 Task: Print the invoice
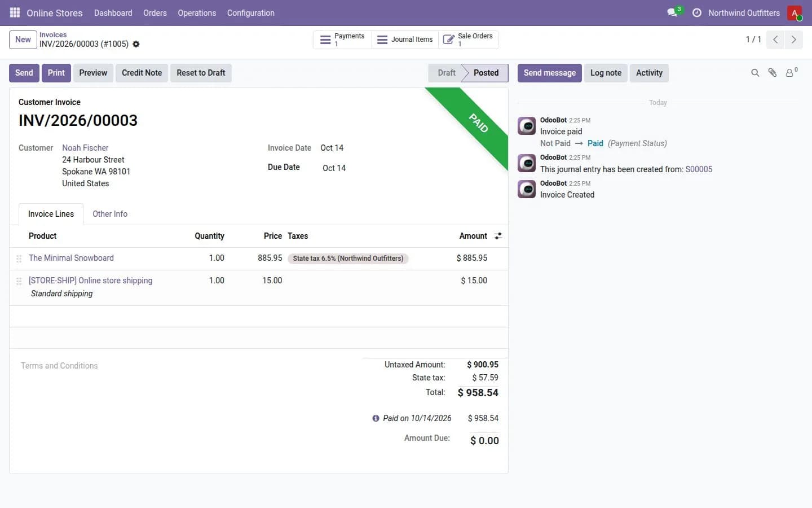[x=56, y=73]
